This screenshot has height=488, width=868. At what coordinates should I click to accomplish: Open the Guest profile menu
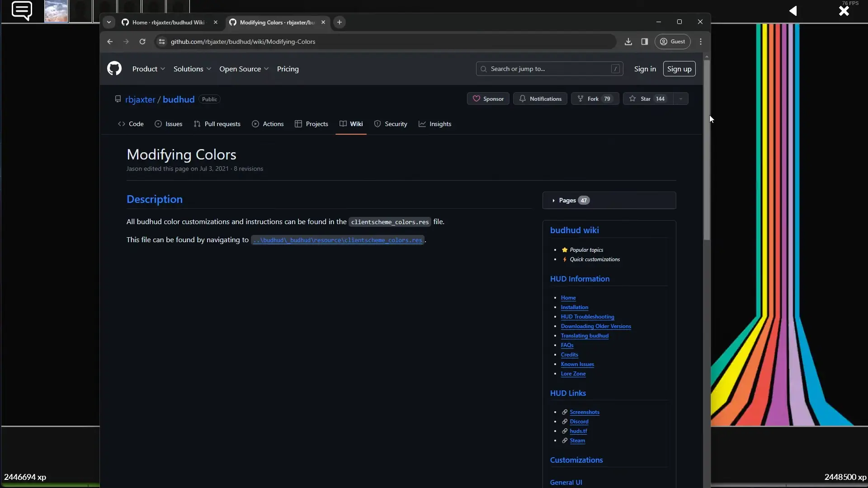click(x=673, y=42)
